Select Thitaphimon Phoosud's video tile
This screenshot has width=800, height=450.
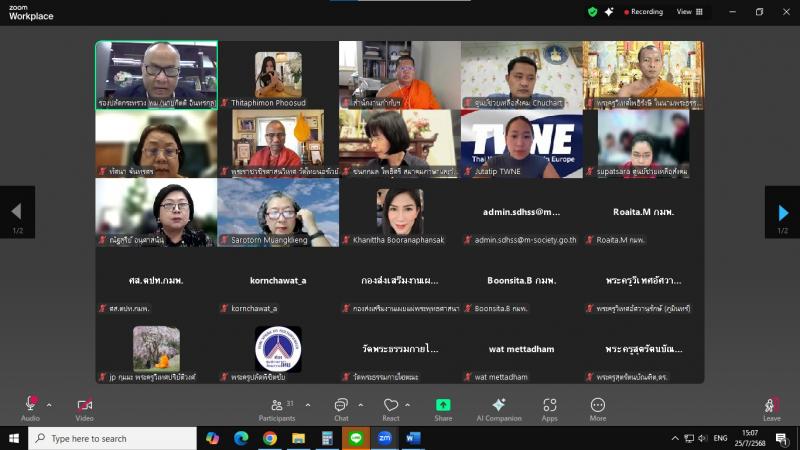click(278, 75)
